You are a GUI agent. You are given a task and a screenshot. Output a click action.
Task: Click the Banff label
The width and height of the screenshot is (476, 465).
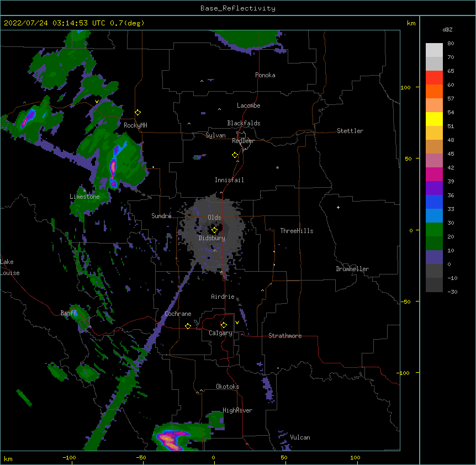[68, 313]
